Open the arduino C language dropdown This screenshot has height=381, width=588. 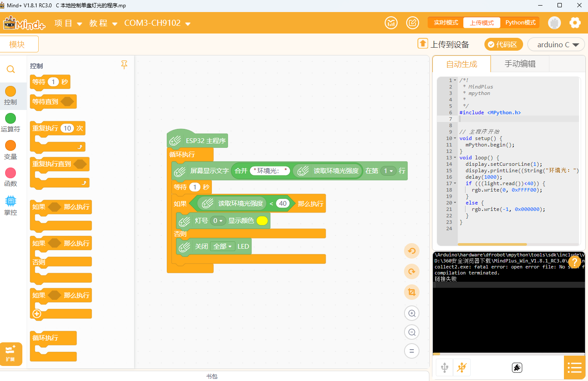[x=556, y=44]
